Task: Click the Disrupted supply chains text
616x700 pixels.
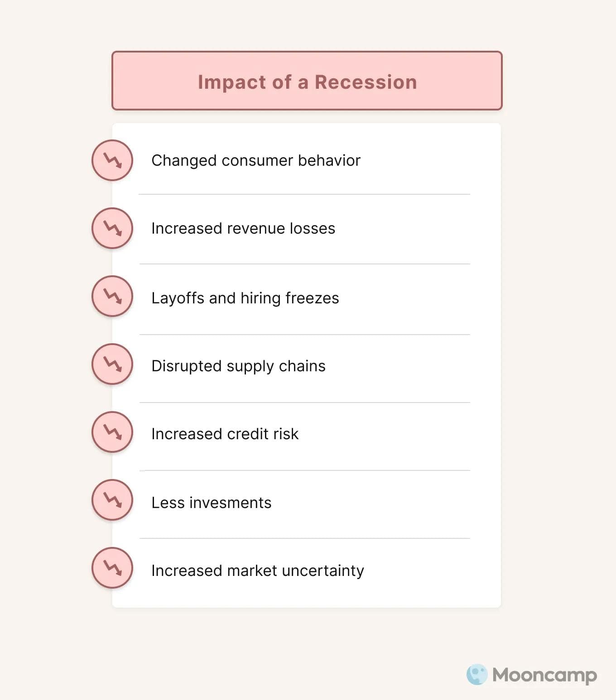Action: [238, 366]
